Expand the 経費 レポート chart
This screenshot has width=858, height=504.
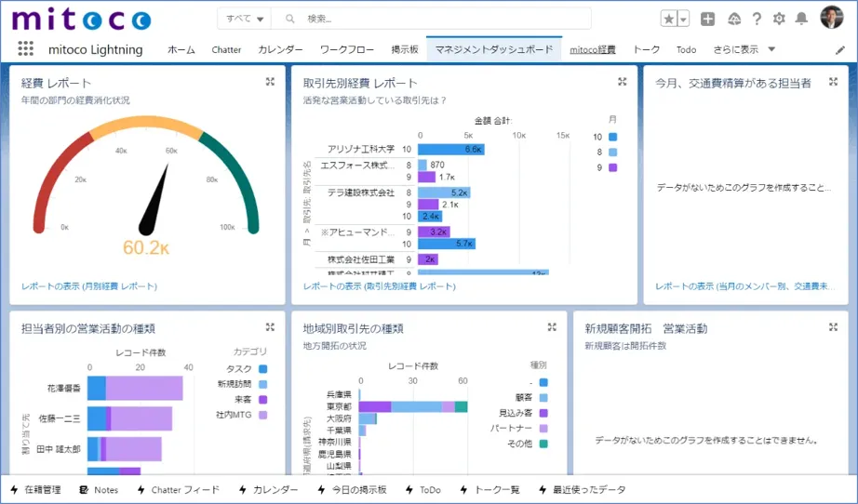click(x=270, y=82)
